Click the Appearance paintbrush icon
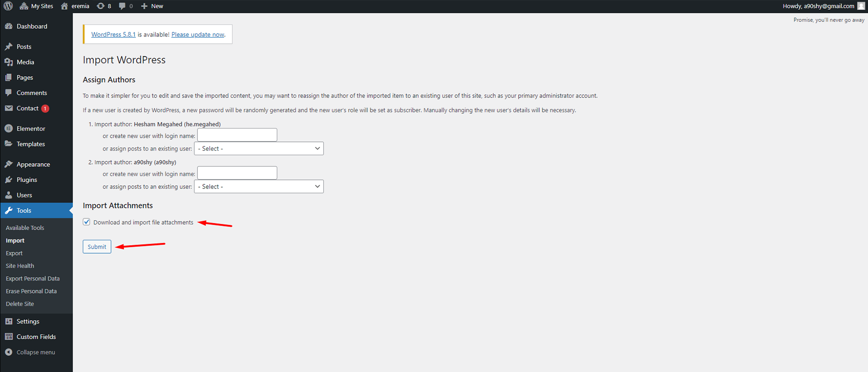868x372 pixels. click(x=9, y=165)
